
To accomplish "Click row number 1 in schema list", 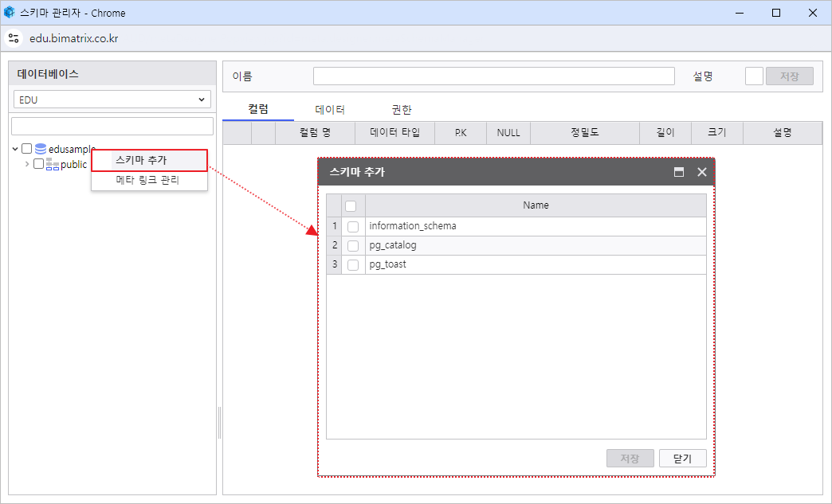I will [334, 226].
